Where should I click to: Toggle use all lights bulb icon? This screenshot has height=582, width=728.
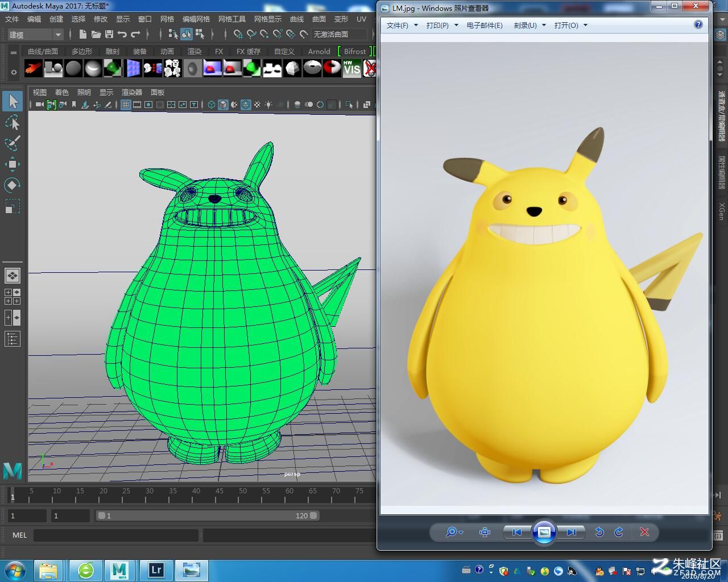(x=268, y=105)
